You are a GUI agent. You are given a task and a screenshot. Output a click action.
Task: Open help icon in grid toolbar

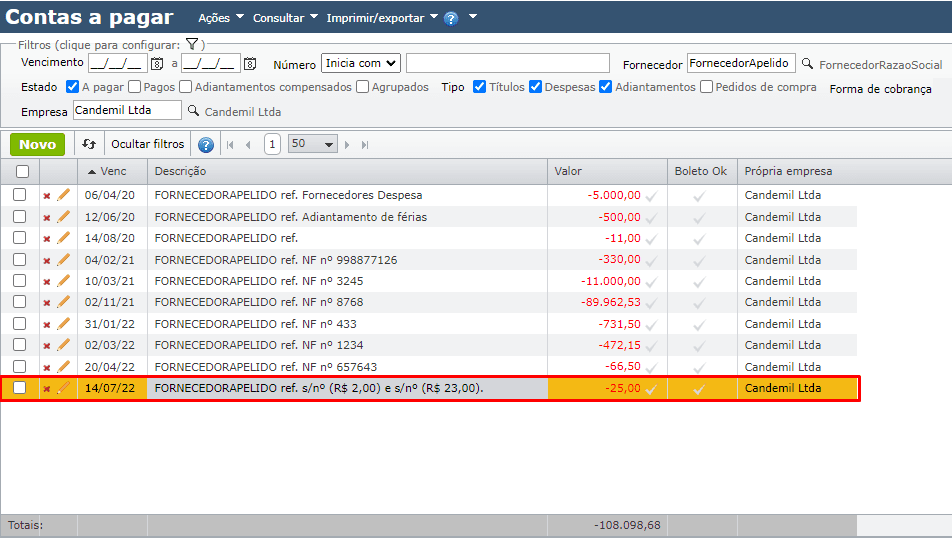[206, 145]
